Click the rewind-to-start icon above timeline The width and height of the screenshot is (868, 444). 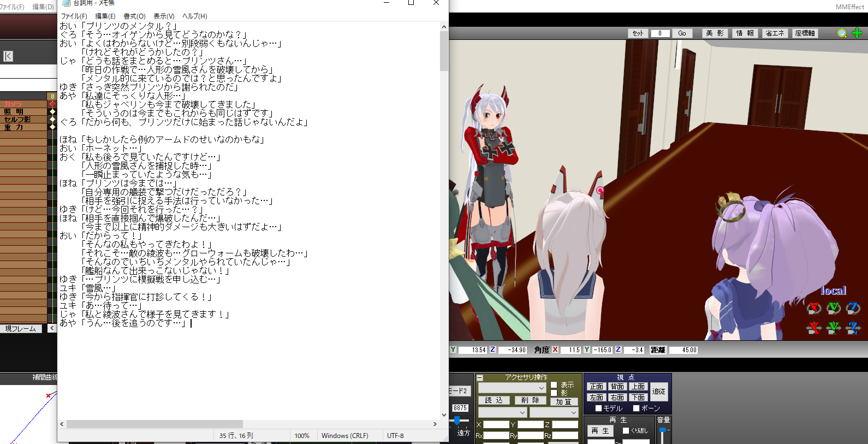point(8,56)
